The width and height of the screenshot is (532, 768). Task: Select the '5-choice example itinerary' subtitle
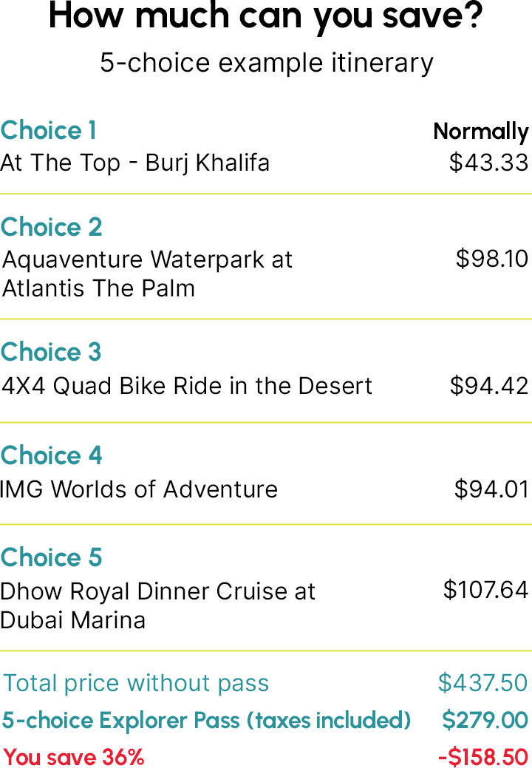pos(267,64)
